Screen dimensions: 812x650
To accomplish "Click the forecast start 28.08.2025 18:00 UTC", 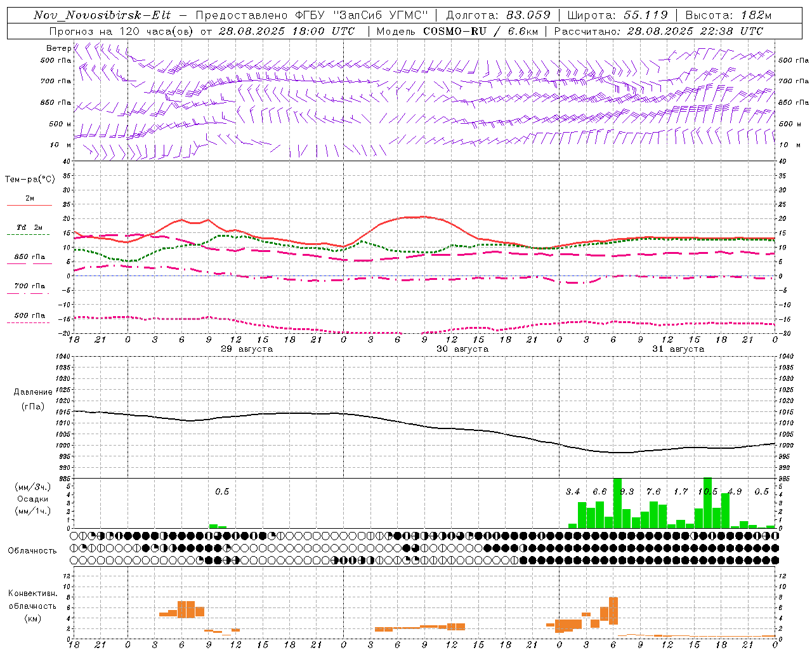I will 286,31.
